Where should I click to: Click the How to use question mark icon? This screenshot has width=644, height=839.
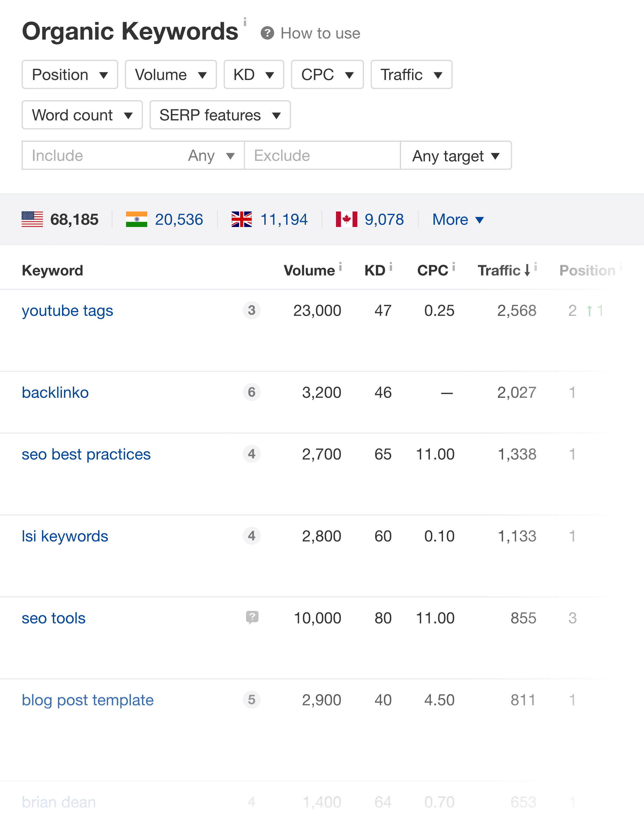[267, 33]
